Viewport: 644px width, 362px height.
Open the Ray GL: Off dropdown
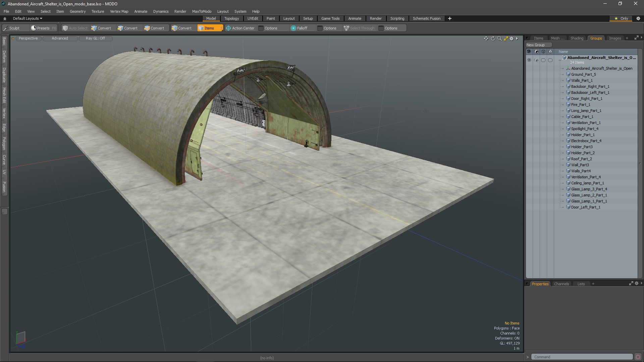(95, 38)
